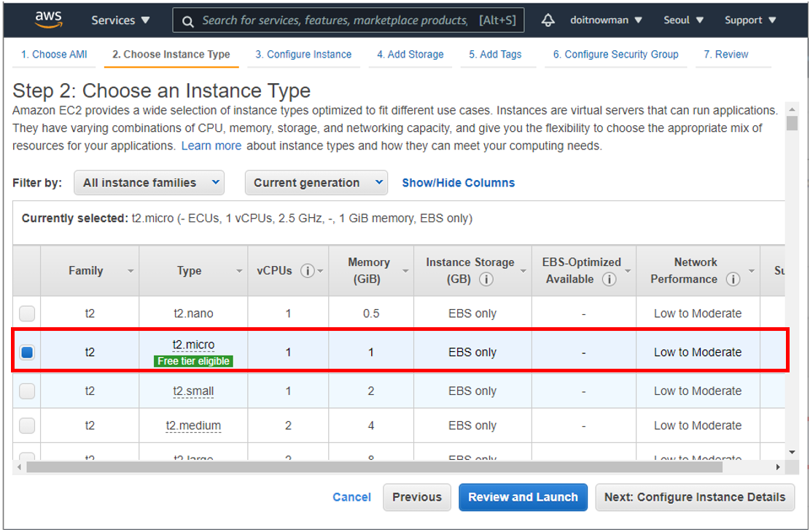810x532 pixels.
Task: Click the Previous button
Action: click(417, 498)
